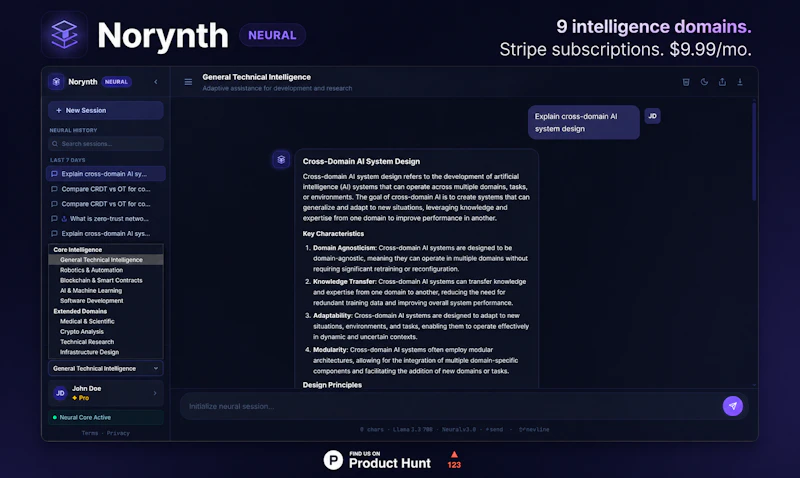Click the large NEURAL badge beside the Norynth title
Viewport: 800px width, 478px height.
pyautogui.click(x=272, y=35)
